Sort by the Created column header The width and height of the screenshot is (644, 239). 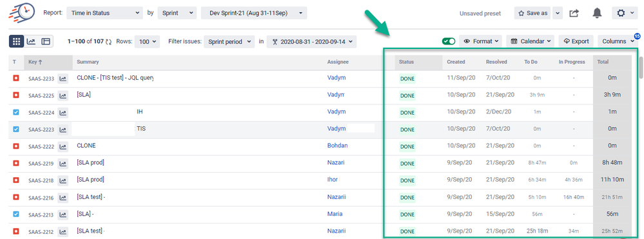456,62
